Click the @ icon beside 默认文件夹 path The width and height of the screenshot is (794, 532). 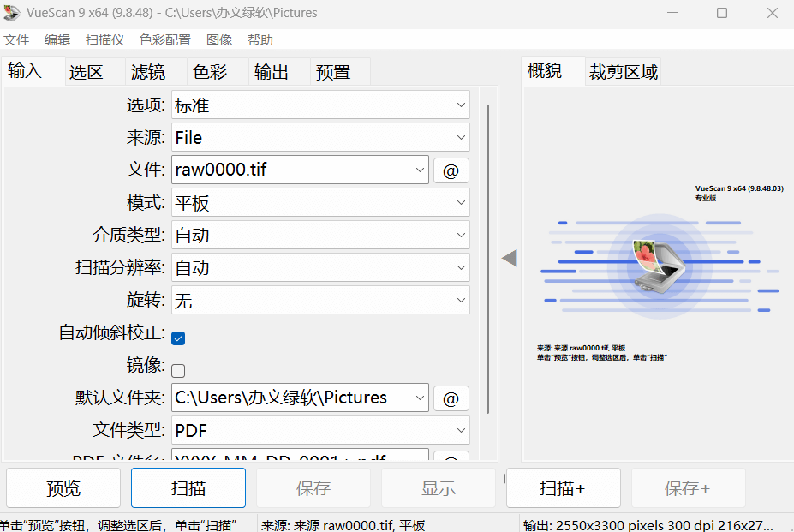pyautogui.click(x=451, y=398)
